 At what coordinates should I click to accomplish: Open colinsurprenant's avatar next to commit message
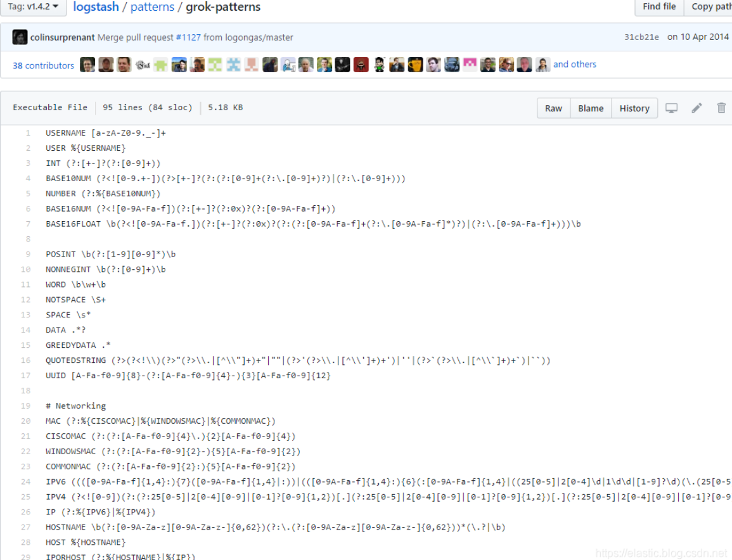20,37
